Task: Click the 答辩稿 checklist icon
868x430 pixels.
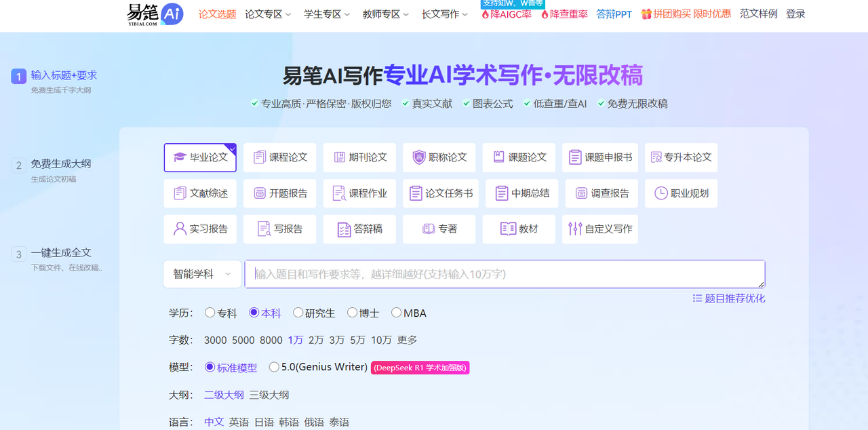Action: click(344, 229)
